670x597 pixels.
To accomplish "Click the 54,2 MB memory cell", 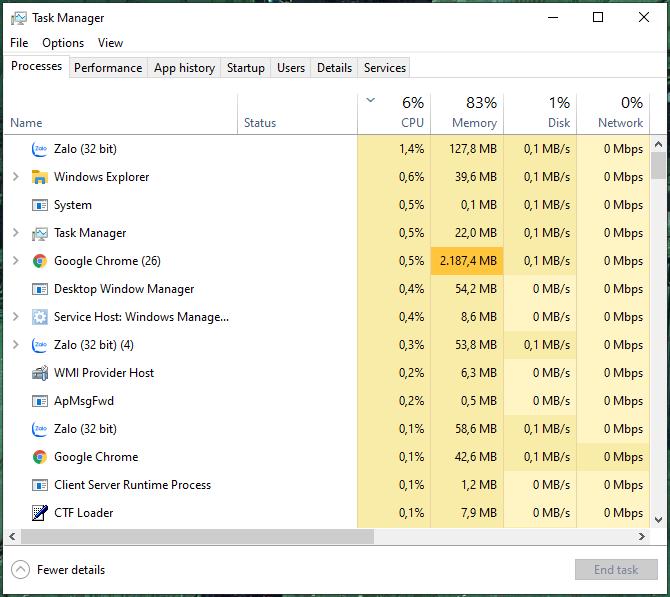I will 467,289.
